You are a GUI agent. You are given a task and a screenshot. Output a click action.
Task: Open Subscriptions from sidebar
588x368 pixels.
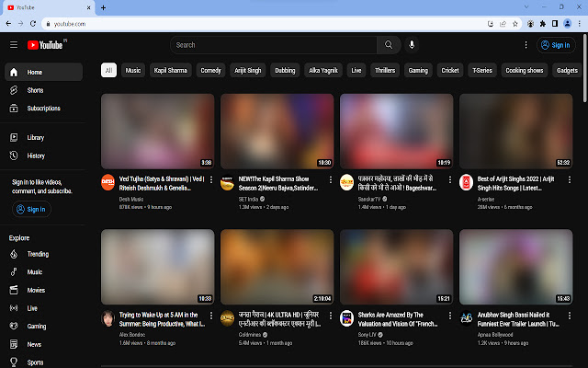coord(43,109)
